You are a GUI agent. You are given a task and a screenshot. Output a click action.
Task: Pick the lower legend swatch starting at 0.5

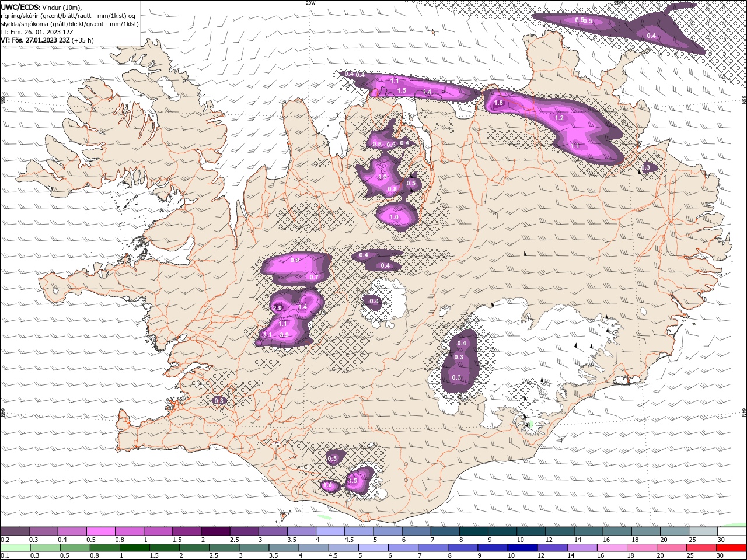(75, 548)
